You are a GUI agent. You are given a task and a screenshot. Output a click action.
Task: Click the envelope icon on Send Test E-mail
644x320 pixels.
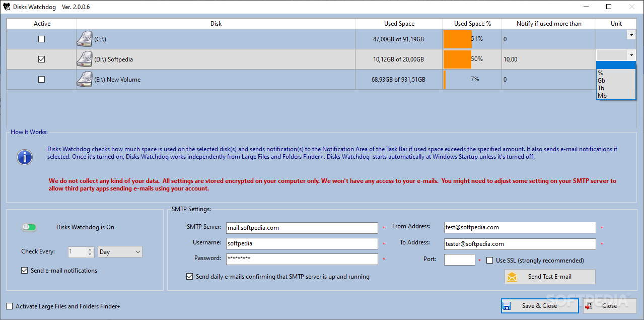coord(512,277)
